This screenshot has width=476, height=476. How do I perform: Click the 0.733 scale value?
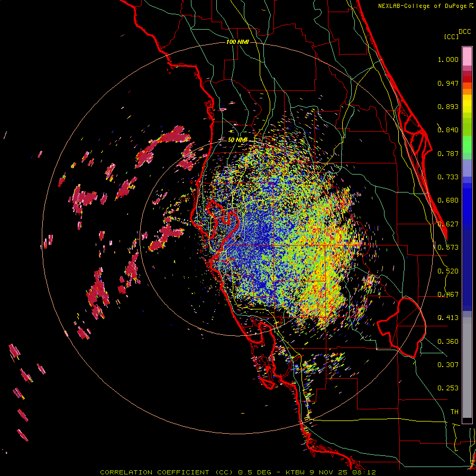(448, 177)
